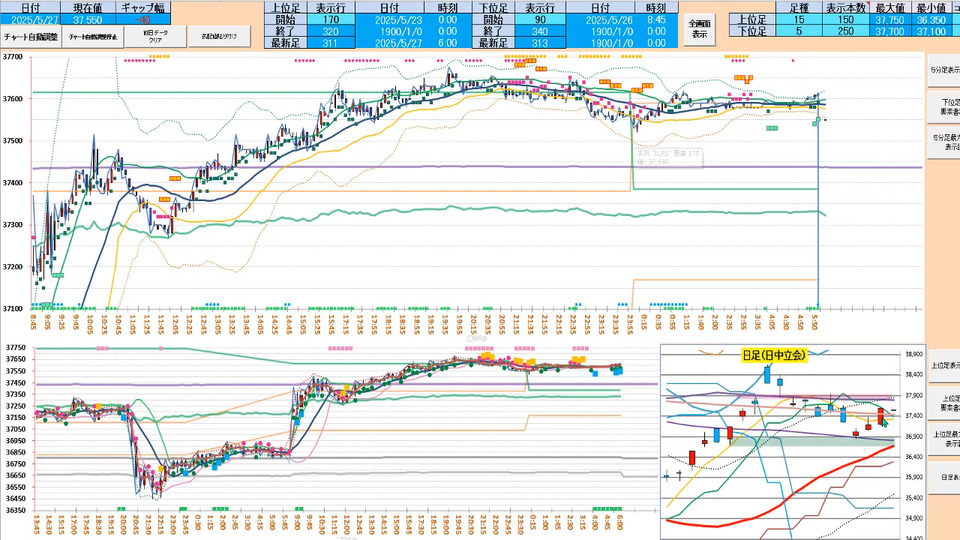Click the 日足表示 side button
The height and width of the screenshot is (540, 960).
pyautogui.click(x=943, y=476)
